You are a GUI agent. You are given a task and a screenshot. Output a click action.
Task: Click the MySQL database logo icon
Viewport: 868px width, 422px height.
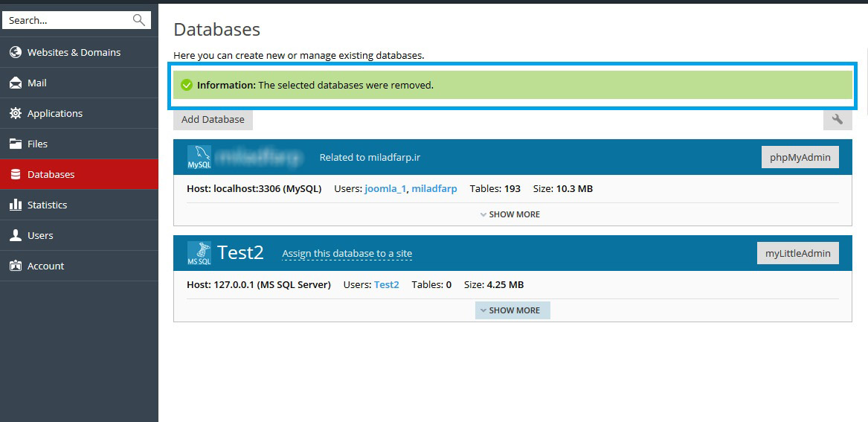tap(199, 157)
